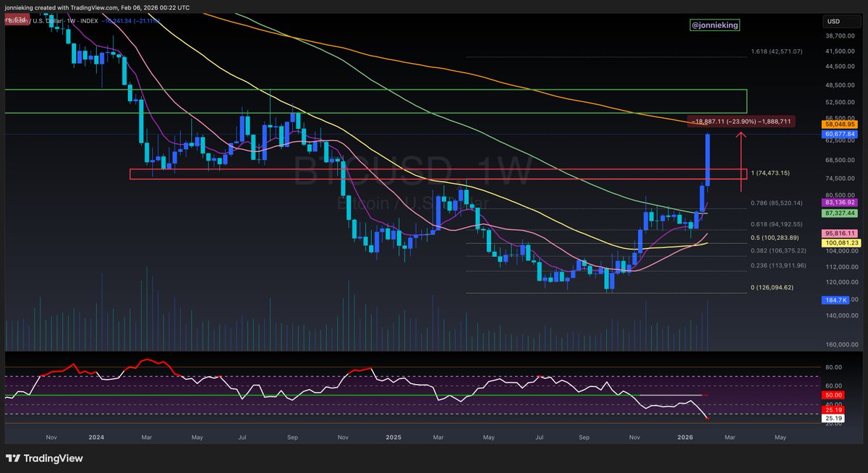This screenshot has height=473, width=868.
Task: Click the 80,500.00 price axis tick
Action: pyautogui.click(x=840, y=195)
